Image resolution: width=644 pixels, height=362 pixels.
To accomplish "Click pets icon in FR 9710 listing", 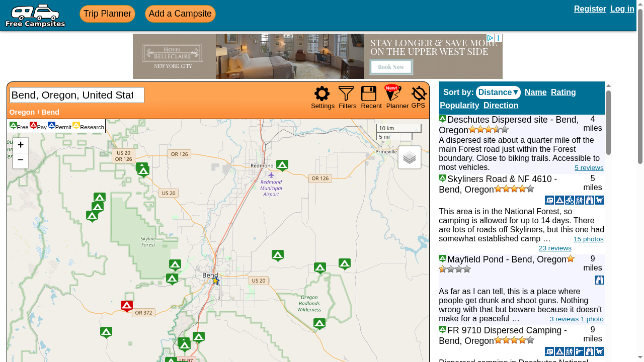I will point(600,351).
